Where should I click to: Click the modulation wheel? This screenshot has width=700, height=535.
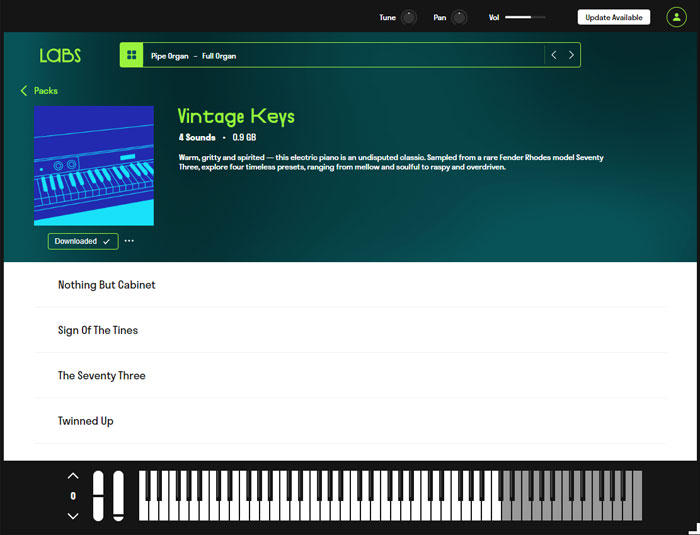118,496
